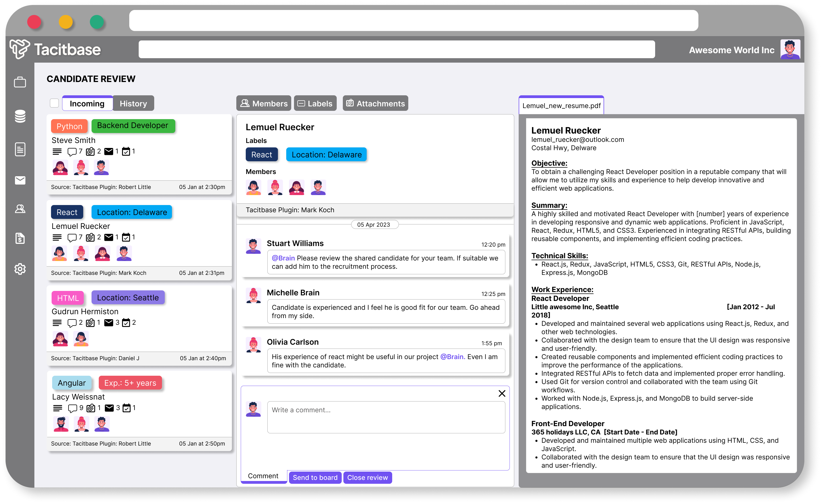Viewport: 821px width, 504px height.
Task: Open the database stack icon in sidebar
Action: 20,116
